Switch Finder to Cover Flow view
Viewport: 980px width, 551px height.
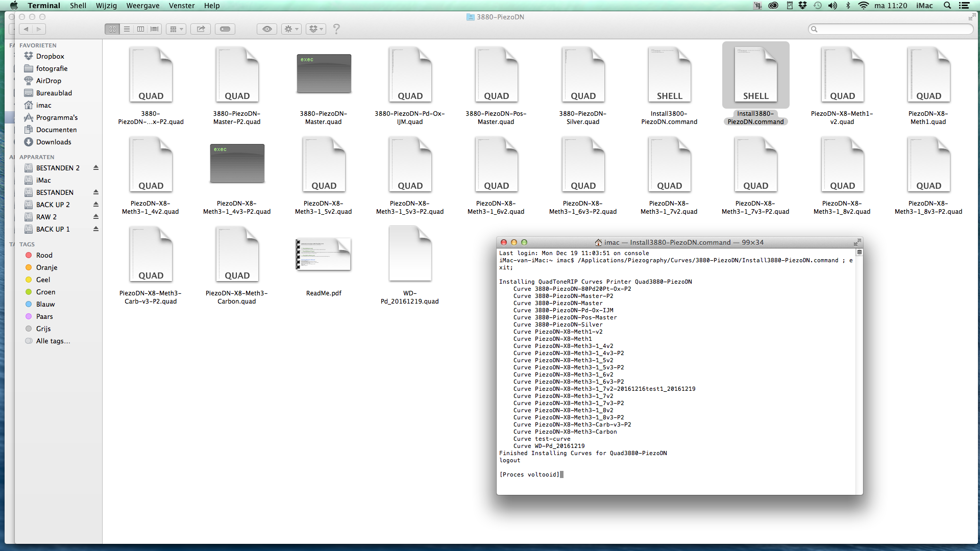154,29
